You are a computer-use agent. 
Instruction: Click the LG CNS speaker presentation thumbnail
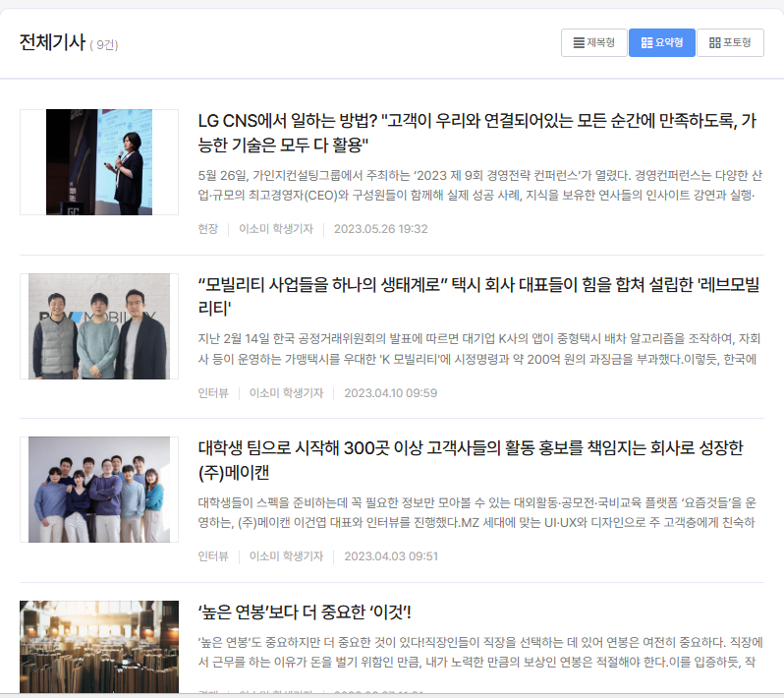pos(99,162)
